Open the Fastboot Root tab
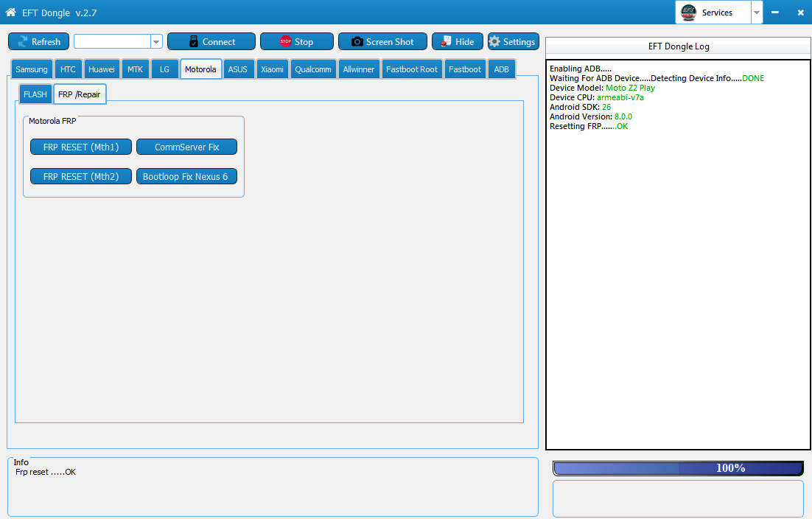 412,69
